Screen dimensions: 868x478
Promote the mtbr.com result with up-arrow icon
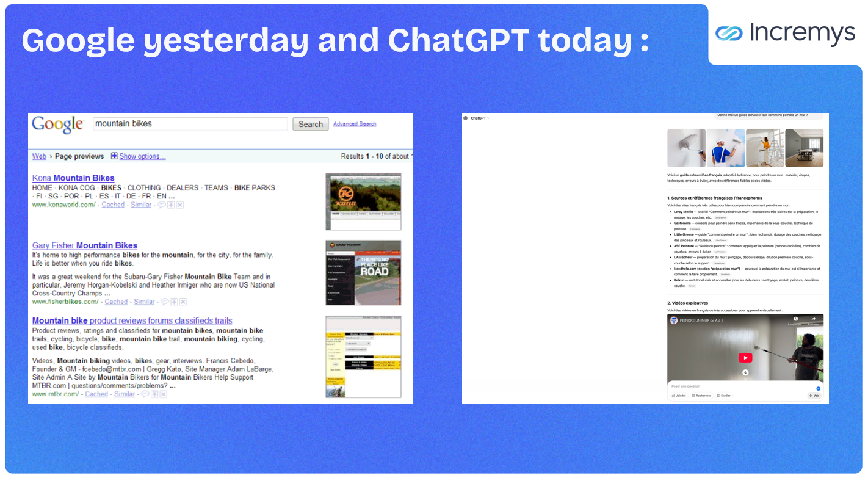tap(154, 394)
